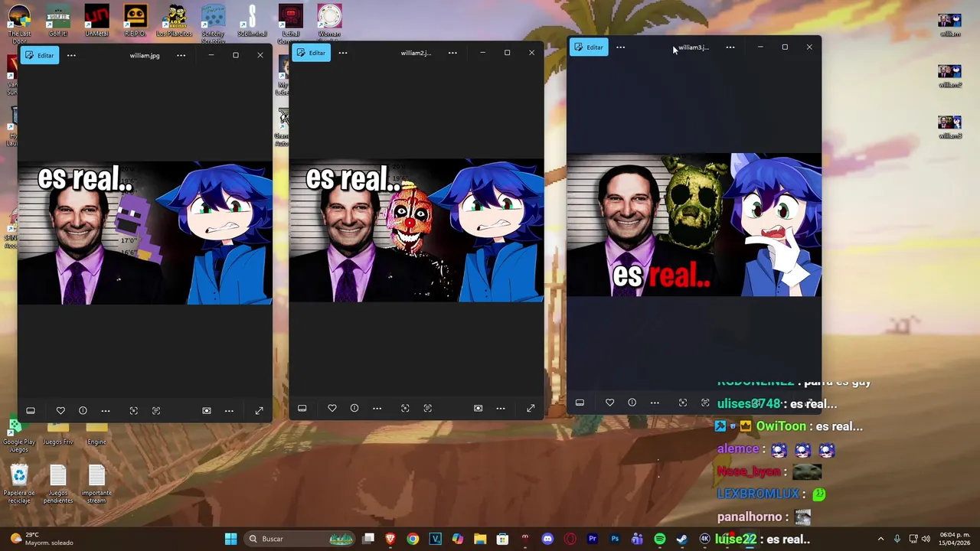Open the dots menu right of william3 title
The image size is (980, 551).
click(x=730, y=47)
